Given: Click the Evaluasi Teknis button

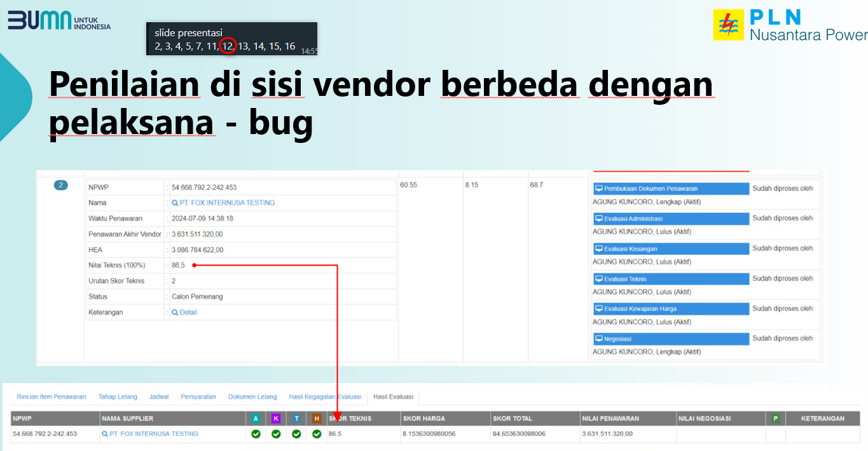Looking at the screenshot, I should [x=671, y=279].
